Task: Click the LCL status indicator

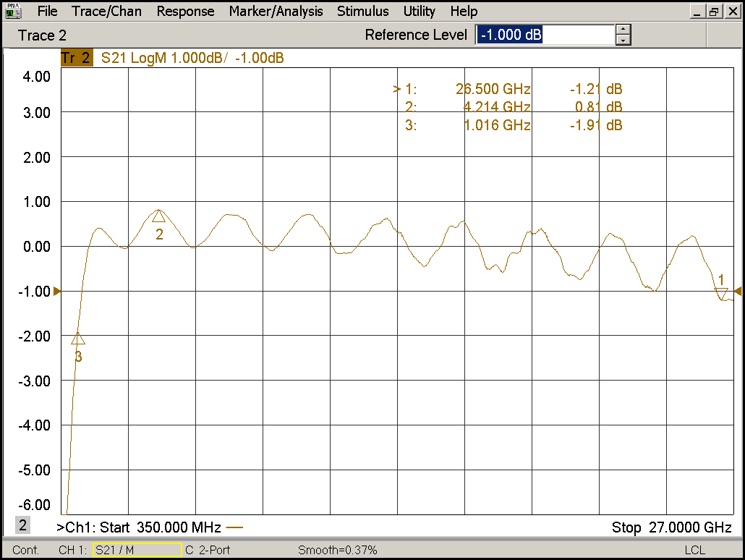Action: coord(694,550)
